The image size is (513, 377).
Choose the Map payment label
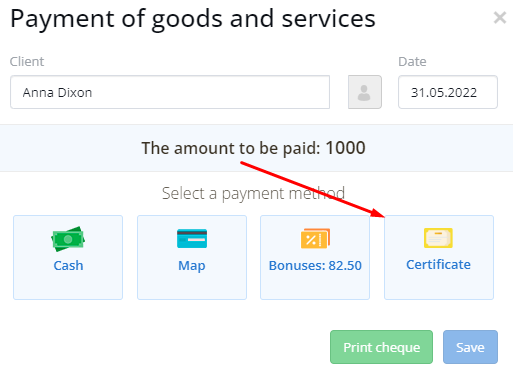(192, 266)
